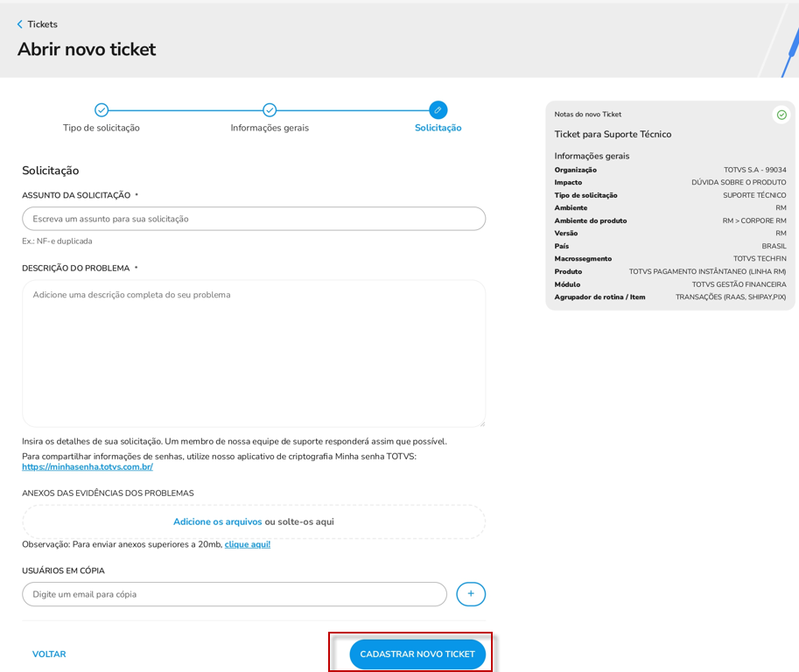Viewport: 799px width, 672px height.
Task: Click the green check icon in ticket notes
Action: [x=781, y=115]
